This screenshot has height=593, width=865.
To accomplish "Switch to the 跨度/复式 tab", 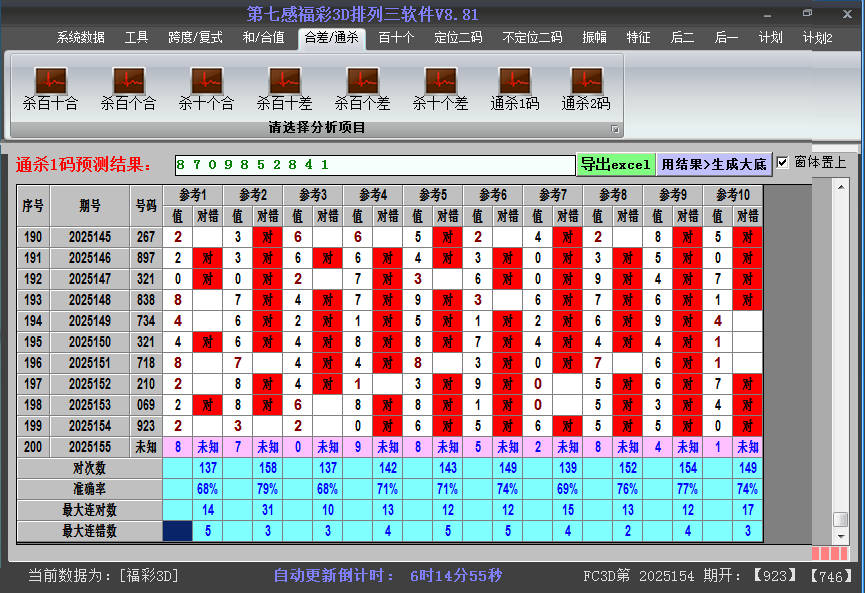I will 195,38.
